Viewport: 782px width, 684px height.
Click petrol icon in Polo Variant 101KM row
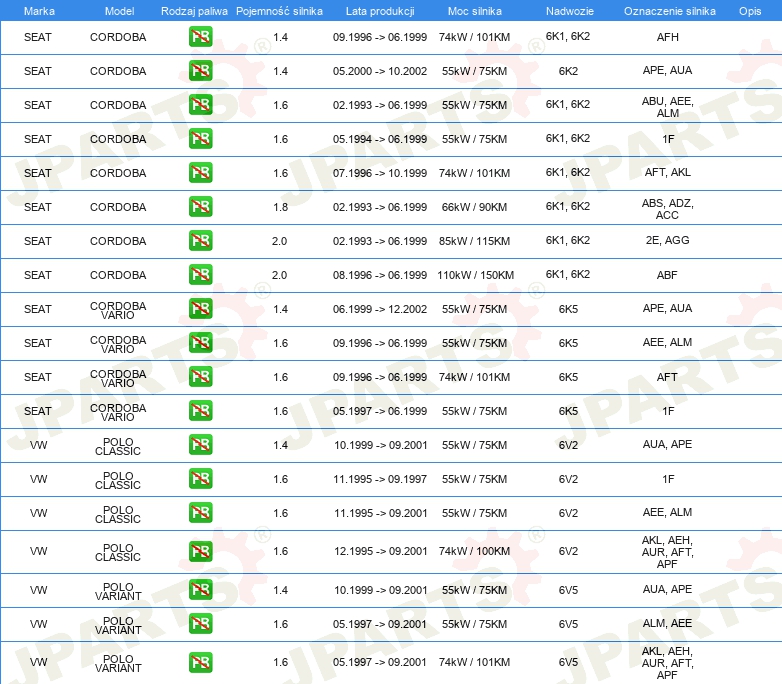[200, 662]
